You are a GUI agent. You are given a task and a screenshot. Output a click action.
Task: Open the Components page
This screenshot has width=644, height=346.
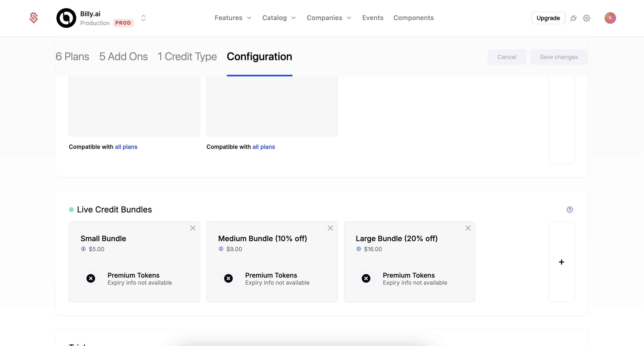coord(413,18)
